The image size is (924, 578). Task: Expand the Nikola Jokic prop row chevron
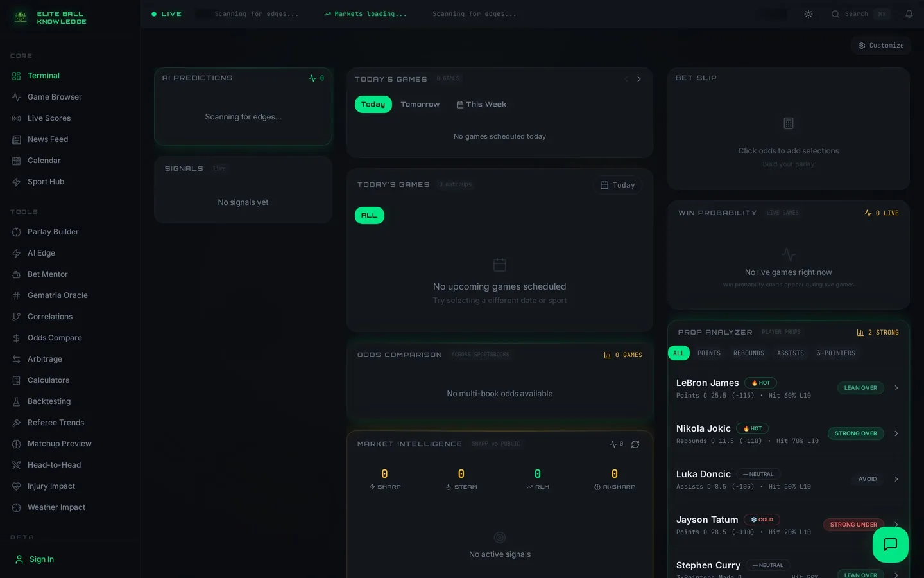[x=896, y=433]
